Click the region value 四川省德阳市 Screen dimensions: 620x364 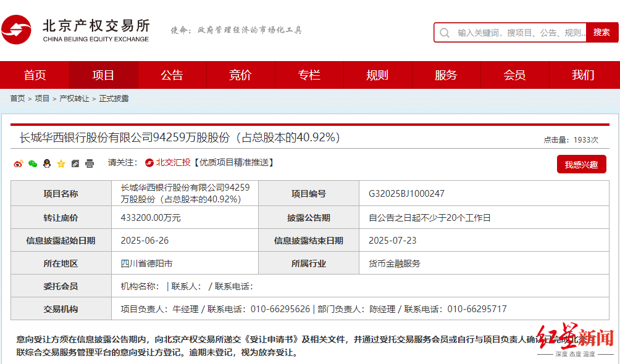click(147, 263)
